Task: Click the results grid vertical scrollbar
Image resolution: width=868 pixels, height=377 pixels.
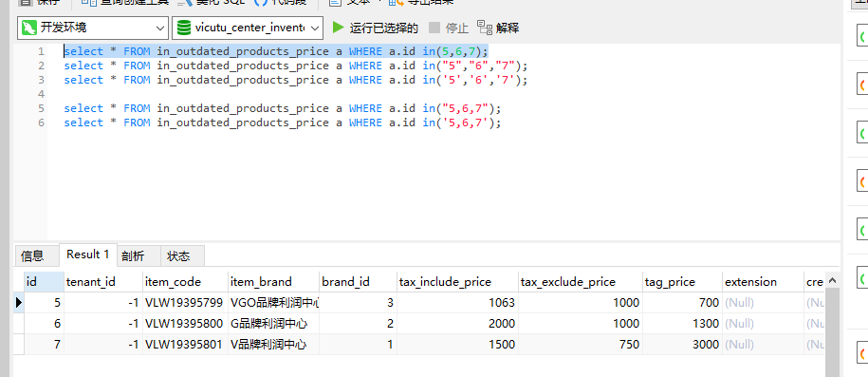Action: pos(832,325)
